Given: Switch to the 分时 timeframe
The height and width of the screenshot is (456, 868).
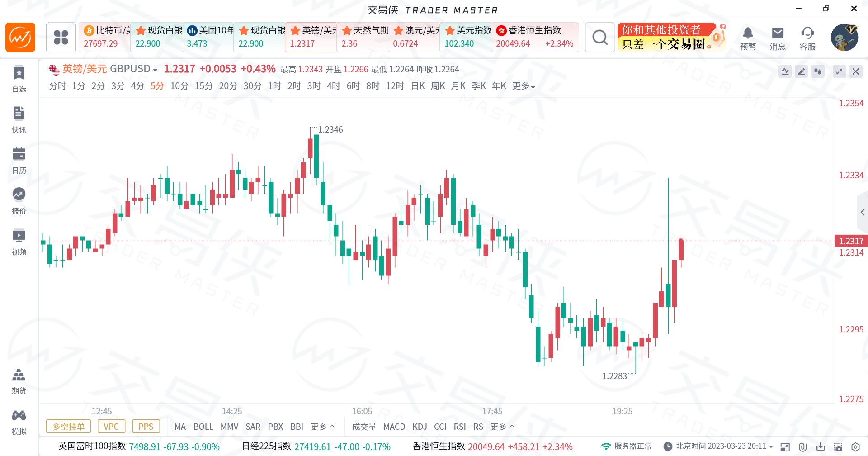Looking at the screenshot, I should tap(57, 86).
